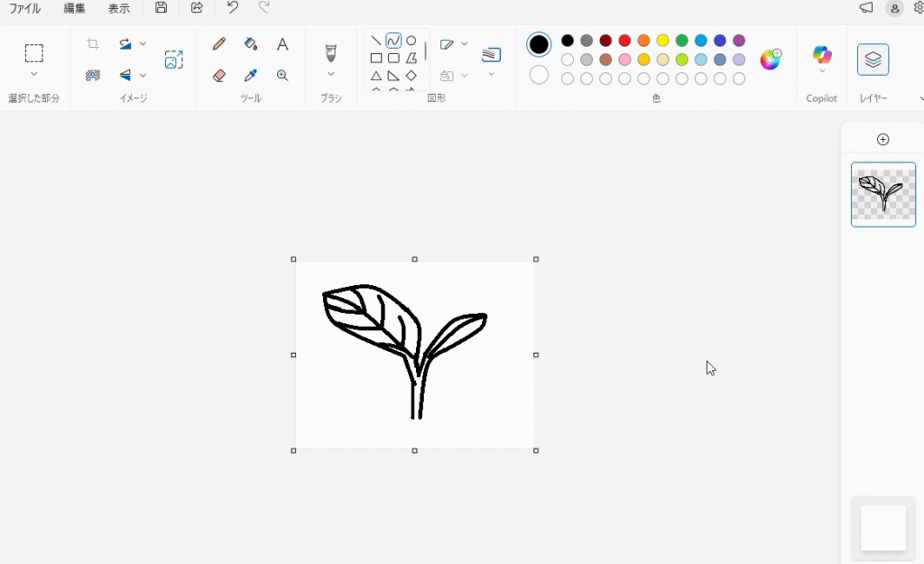Select secondary color white circle
Image resolution: width=924 pixels, height=564 pixels.
(539, 75)
